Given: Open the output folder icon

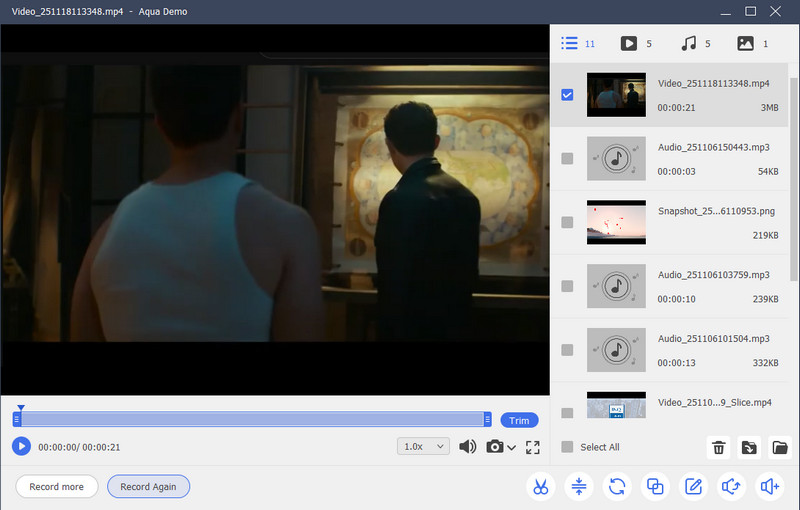Looking at the screenshot, I should (x=780, y=448).
